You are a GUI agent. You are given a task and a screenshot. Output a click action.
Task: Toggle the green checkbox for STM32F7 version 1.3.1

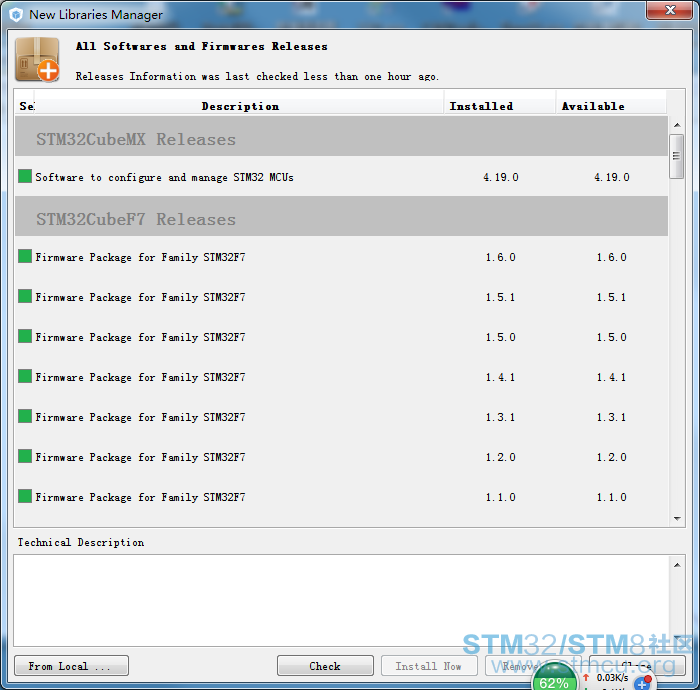point(25,416)
